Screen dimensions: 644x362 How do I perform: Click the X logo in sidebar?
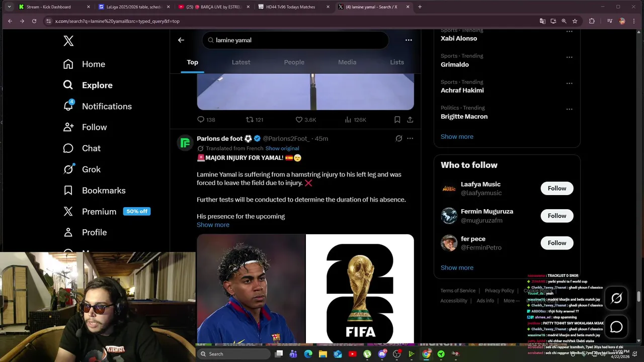pos(68,41)
